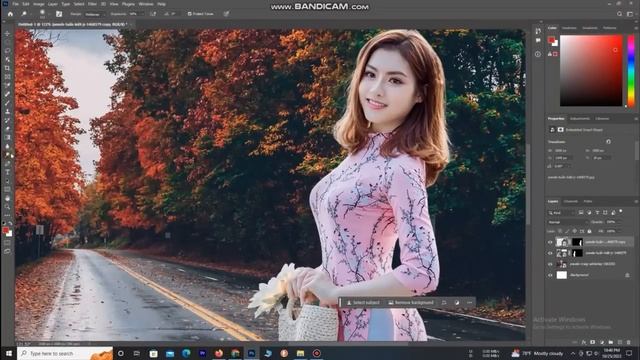Open the tool preset picker
Image resolution: width=640 pixels, height=360 pixels.
point(24,14)
